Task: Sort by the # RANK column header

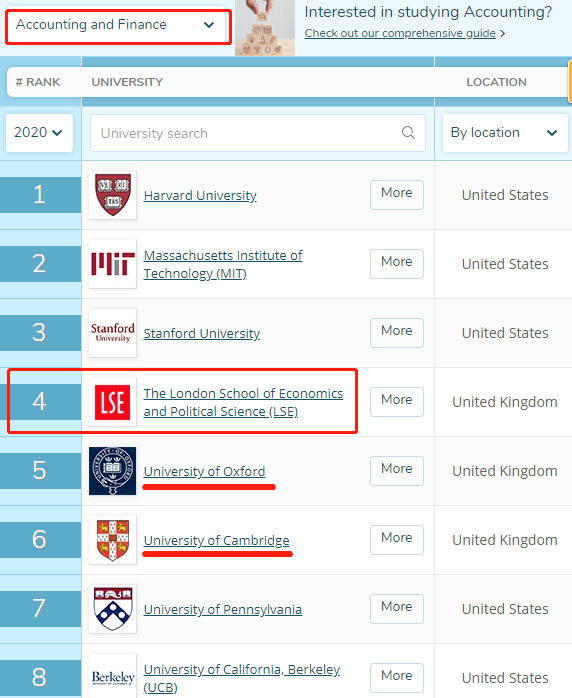Action: pos(38,82)
